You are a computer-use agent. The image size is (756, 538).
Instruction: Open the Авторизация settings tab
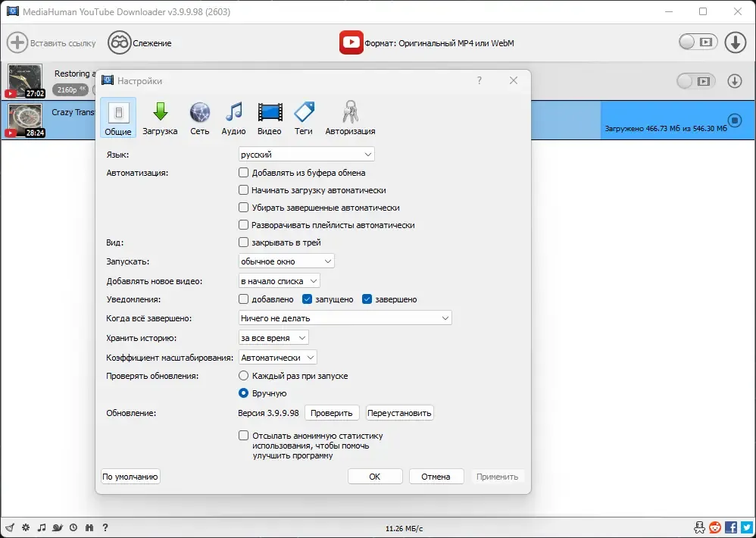[x=350, y=118]
